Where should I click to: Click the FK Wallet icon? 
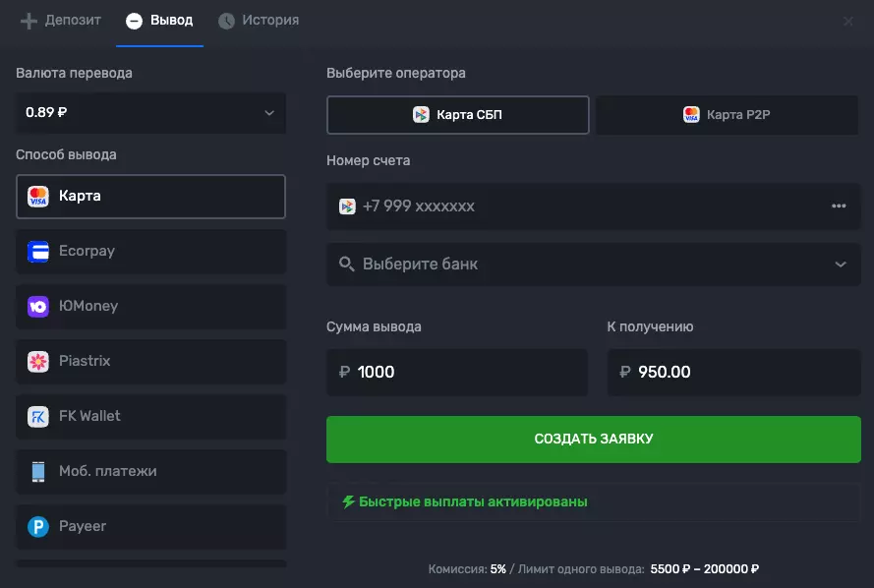pyautogui.click(x=38, y=416)
